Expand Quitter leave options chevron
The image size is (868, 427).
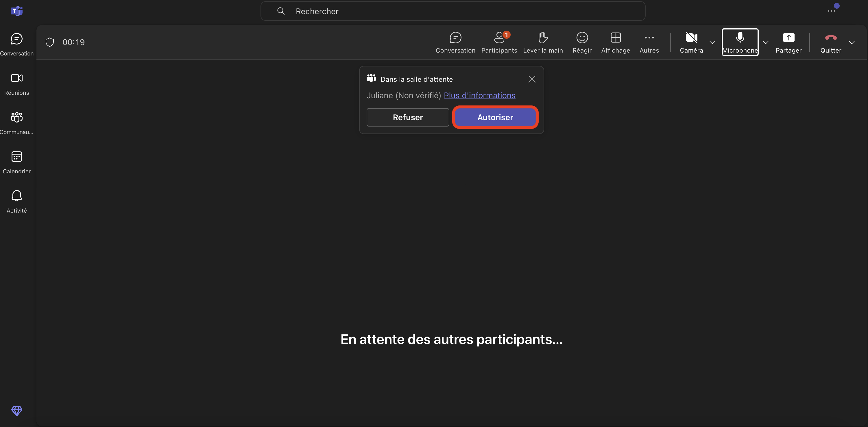852,42
